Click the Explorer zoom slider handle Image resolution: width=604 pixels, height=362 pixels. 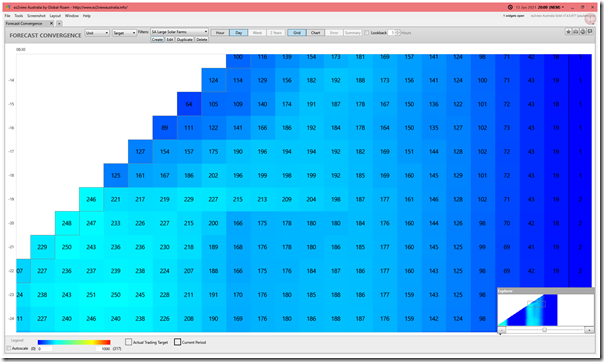[x=544, y=330]
